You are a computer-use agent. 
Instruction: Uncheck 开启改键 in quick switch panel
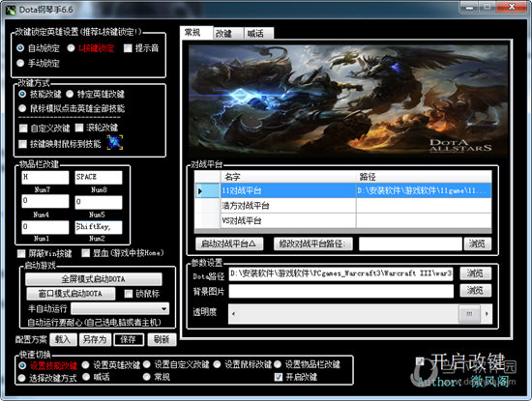[x=279, y=377]
